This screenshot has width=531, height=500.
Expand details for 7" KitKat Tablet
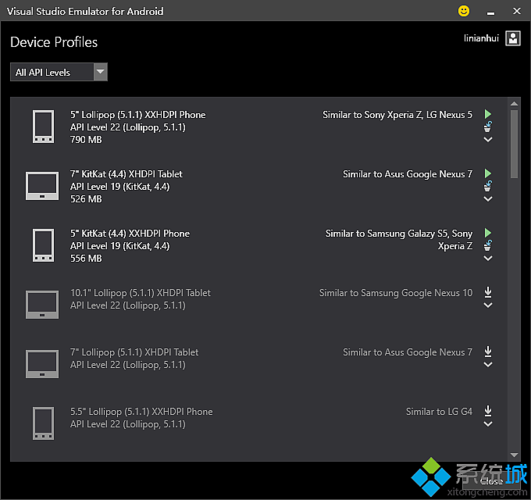[488, 199]
